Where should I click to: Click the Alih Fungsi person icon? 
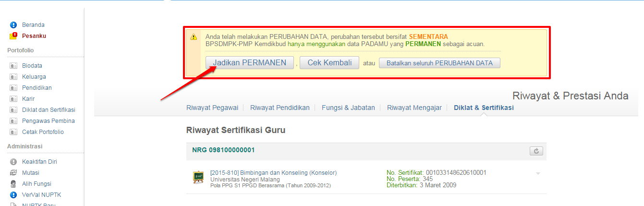(x=13, y=184)
